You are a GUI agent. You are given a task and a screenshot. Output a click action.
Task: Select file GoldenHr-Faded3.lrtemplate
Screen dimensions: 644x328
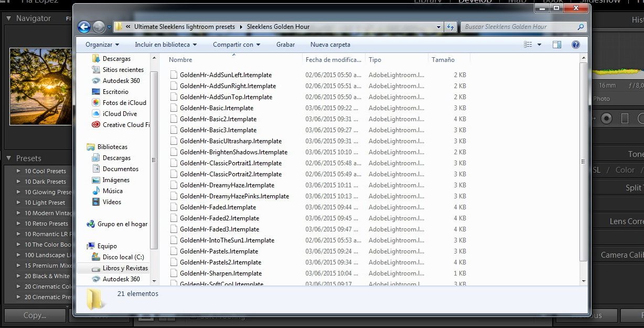pyautogui.click(x=219, y=229)
